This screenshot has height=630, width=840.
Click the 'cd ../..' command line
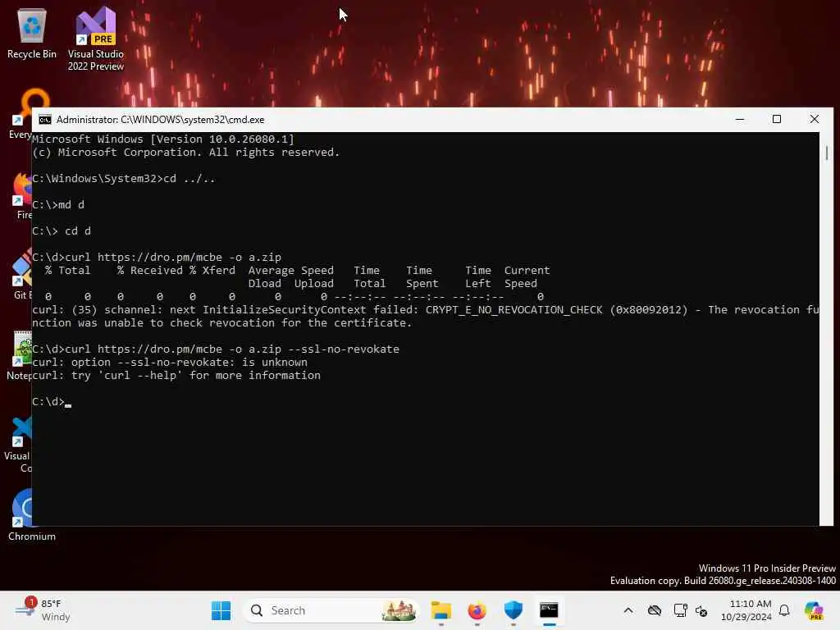coord(124,178)
